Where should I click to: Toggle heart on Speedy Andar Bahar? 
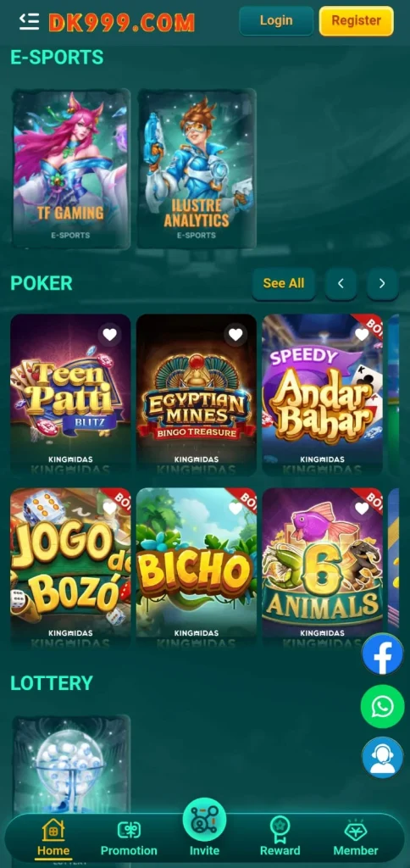click(x=362, y=334)
